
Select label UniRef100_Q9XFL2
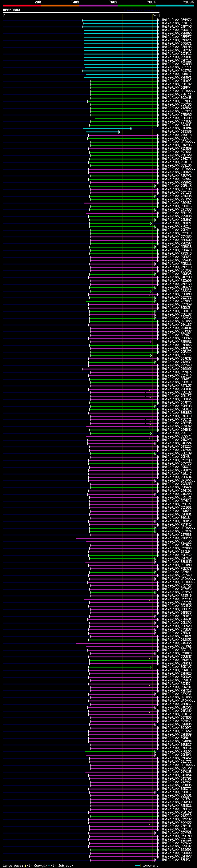tap(177, 54)
